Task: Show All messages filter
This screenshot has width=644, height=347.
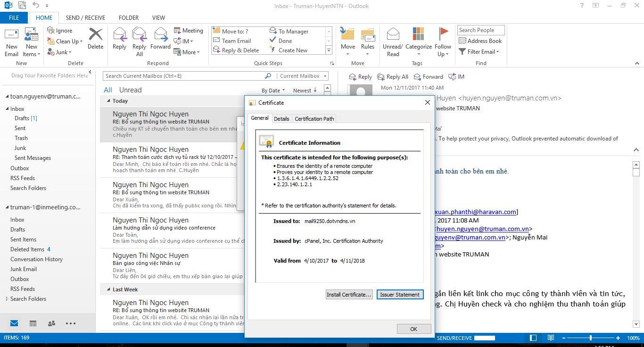Action: pos(108,90)
